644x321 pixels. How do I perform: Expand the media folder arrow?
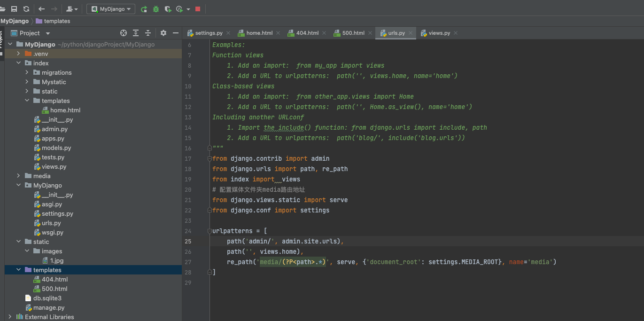pos(18,176)
